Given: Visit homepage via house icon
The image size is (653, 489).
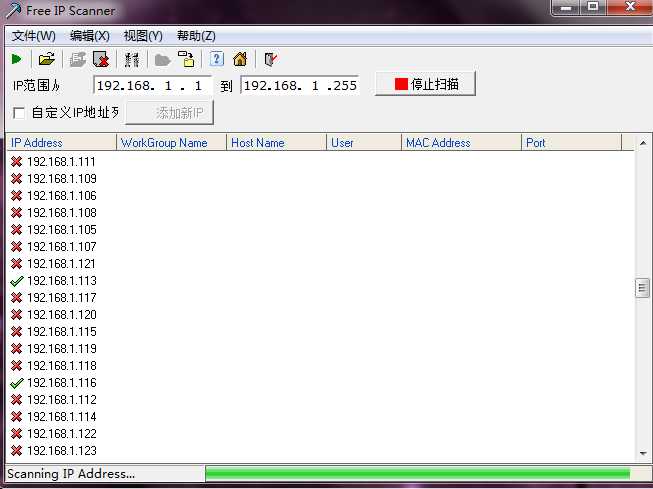Looking at the screenshot, I should pyautogui.click(x=240, y=59).
